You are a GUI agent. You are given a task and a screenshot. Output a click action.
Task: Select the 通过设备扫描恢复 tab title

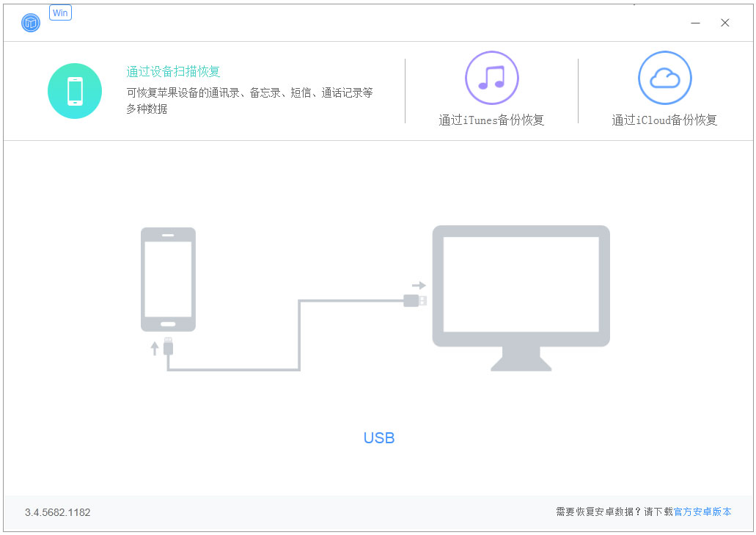coord(173,72)
